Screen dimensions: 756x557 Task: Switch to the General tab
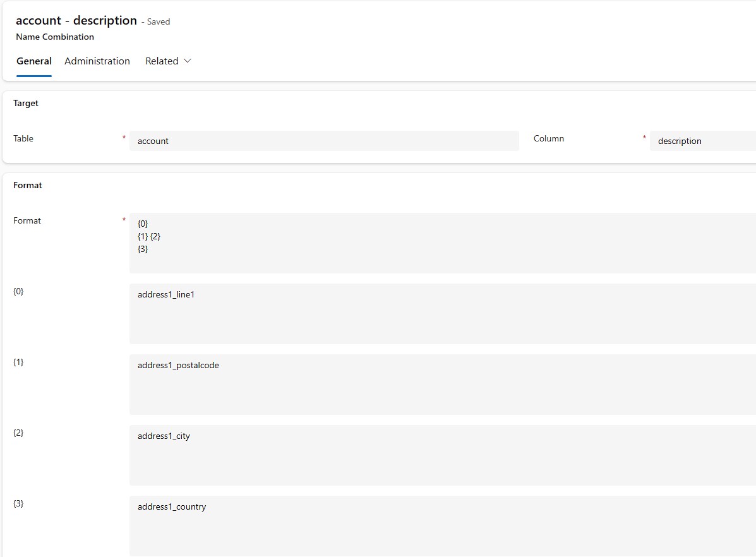pyautogui.click(x=33, y=61)
